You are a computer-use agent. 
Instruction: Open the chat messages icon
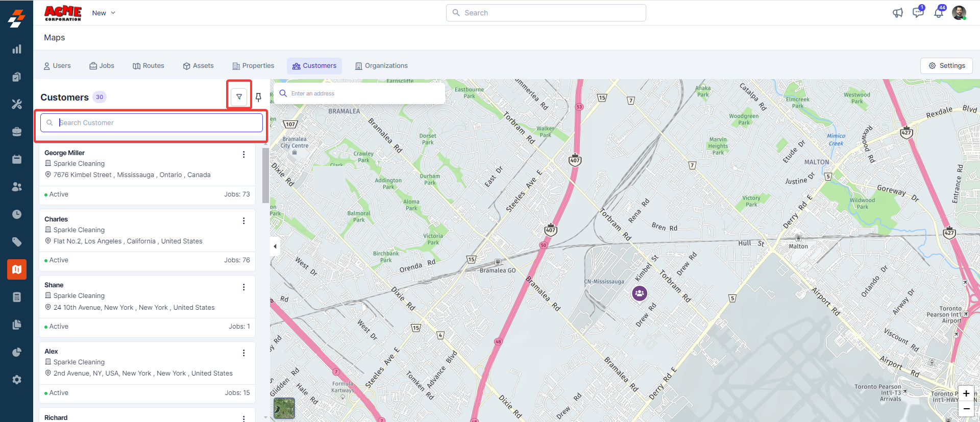[918, 13]
